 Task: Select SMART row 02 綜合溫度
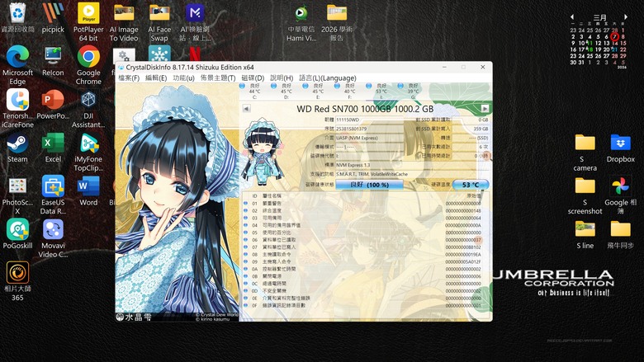(x=364, y=211)
